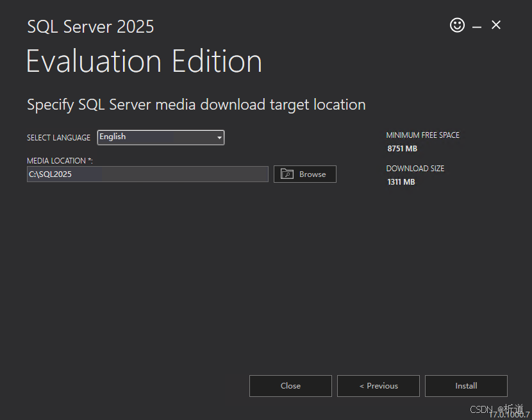The width and height of the screenshot is (532, 420).
Task: Click the MINIMUM FREE SPACE label
Action: click(422, 135)
